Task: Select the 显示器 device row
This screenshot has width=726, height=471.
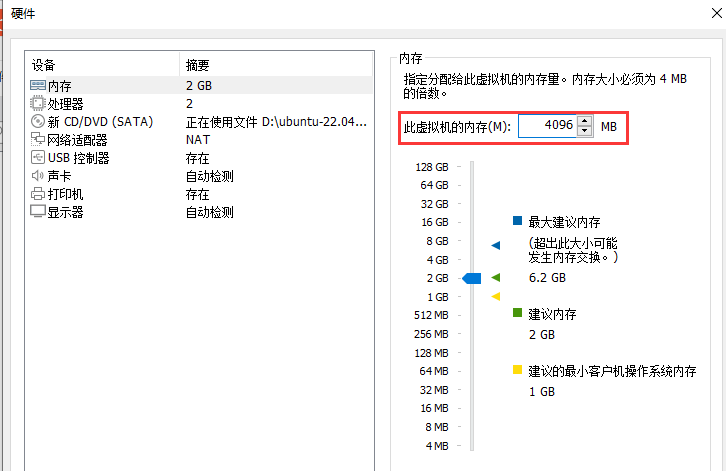Action: coord(199,212)
